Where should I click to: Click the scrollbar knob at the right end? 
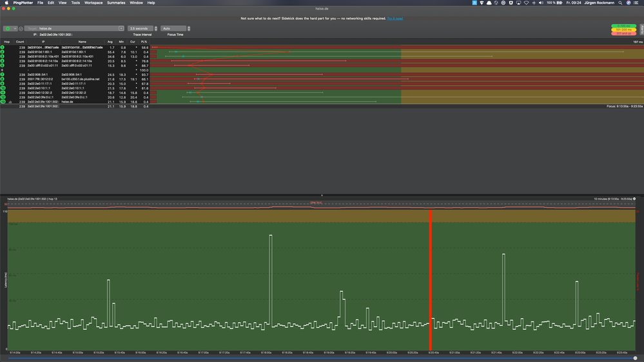(x=636, y=358)
